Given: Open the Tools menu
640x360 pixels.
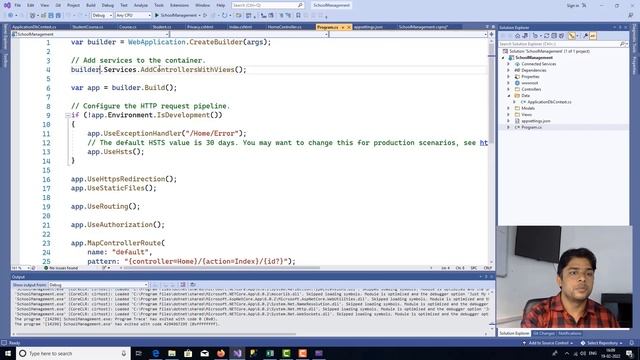Looking at the screenshot, I should click(159, 5).
